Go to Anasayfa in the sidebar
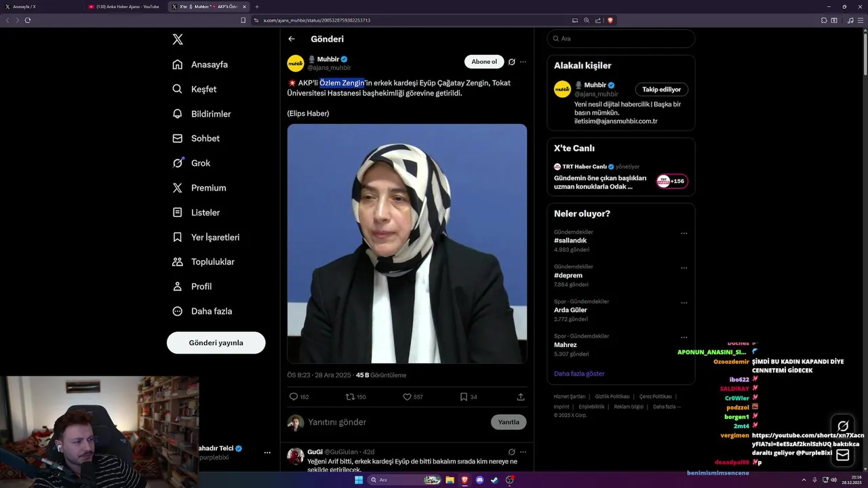The height and width of the screenshot is (488, 868). 200,64
